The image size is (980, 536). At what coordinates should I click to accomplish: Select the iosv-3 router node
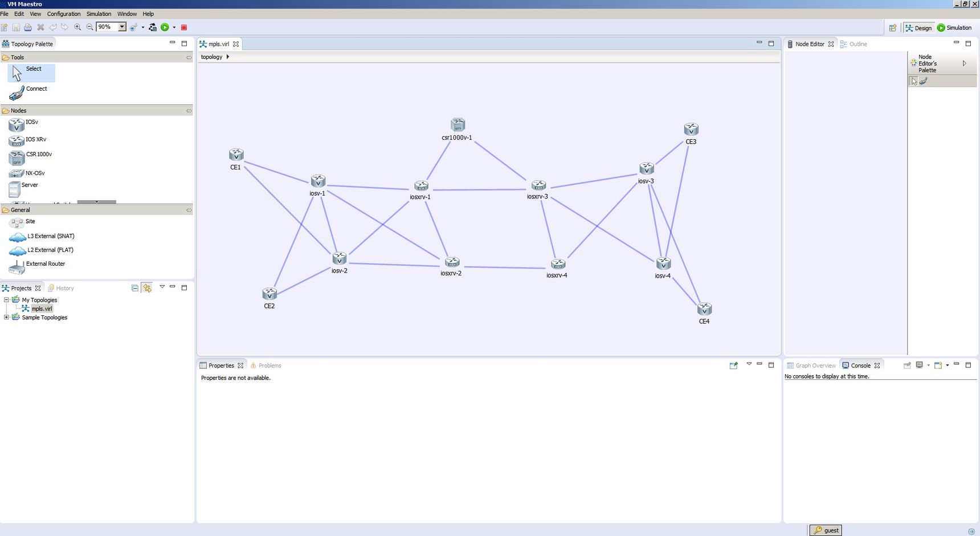(x=646, y=168)
